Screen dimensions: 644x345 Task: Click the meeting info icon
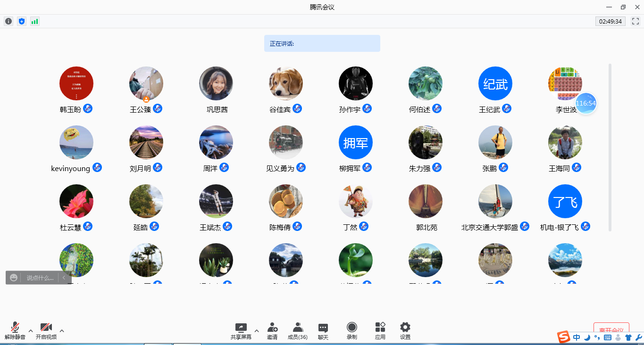(8, 21)
